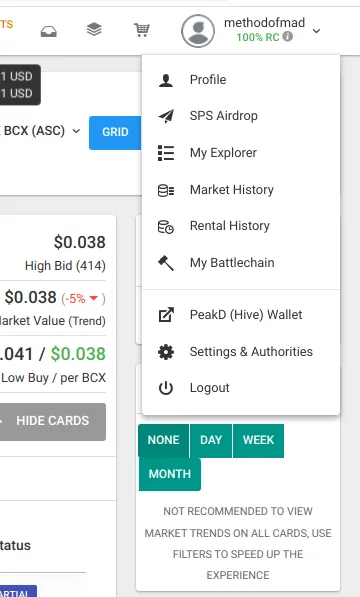Select the WEEK trend period
The height and width of the screenshot is (597, 360).
[x=258, y=441]
